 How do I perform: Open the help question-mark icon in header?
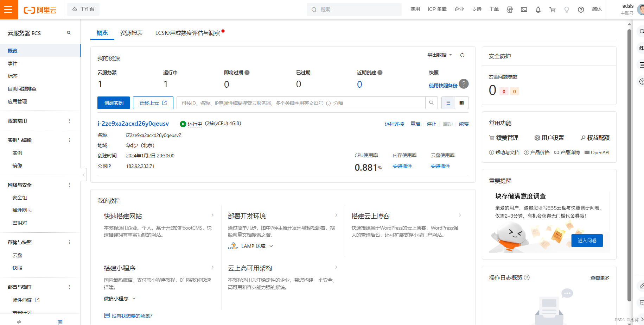(x=581, y=10)
